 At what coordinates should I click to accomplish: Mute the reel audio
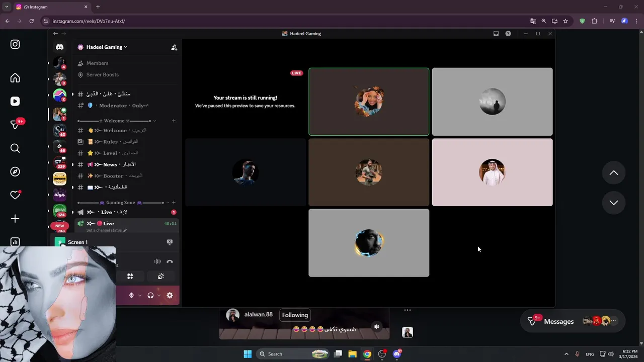pos(376,327)
